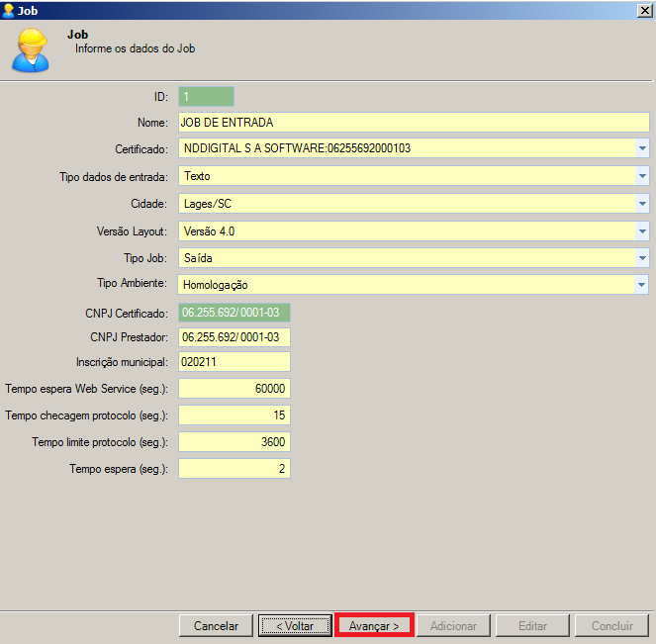Expand the Cidade dropdown showing Lages/SC
This screenshot has width=656, height=644.
click(641, 203)
